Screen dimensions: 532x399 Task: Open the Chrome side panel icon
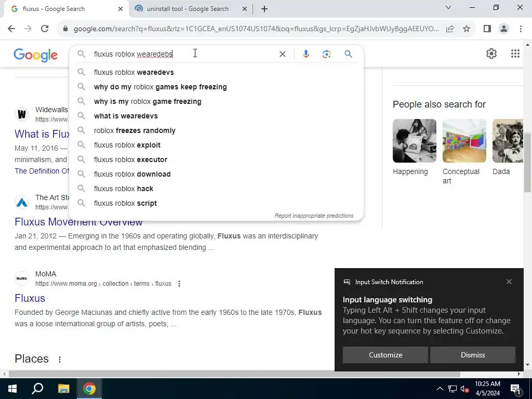tap(487, 29)
